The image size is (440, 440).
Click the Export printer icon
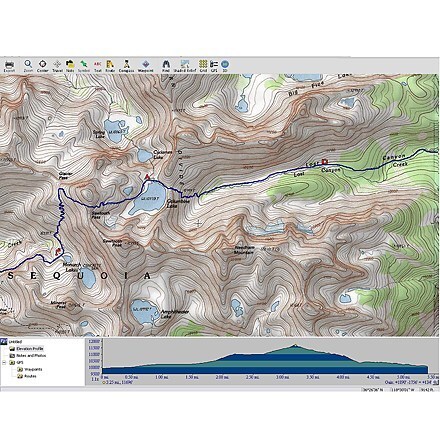click(9, 66)
